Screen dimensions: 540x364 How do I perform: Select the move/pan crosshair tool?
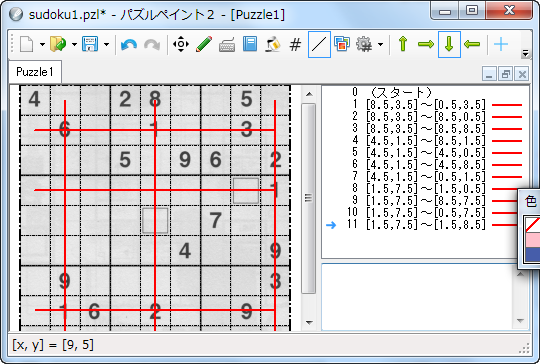coord(181,44)
